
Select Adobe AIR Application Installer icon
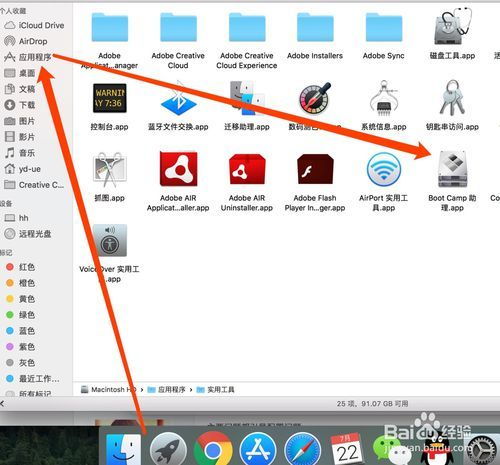[x=178, y=169]
